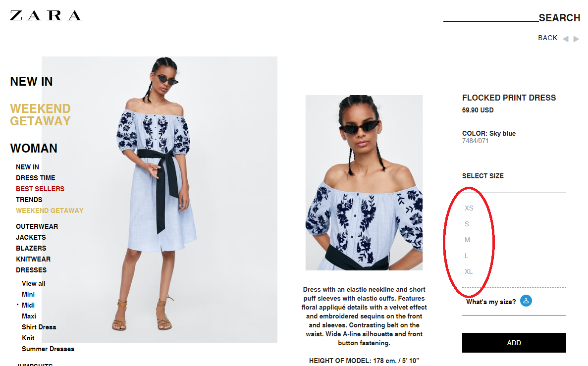Choose size L

click(x=467, y=256)
